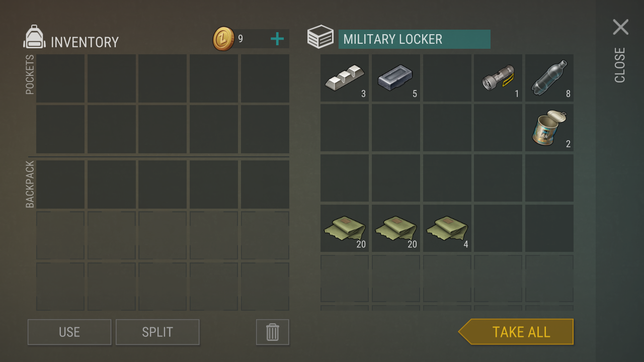
Task: Click the Take All button
Action: click(x=516, y=332)
